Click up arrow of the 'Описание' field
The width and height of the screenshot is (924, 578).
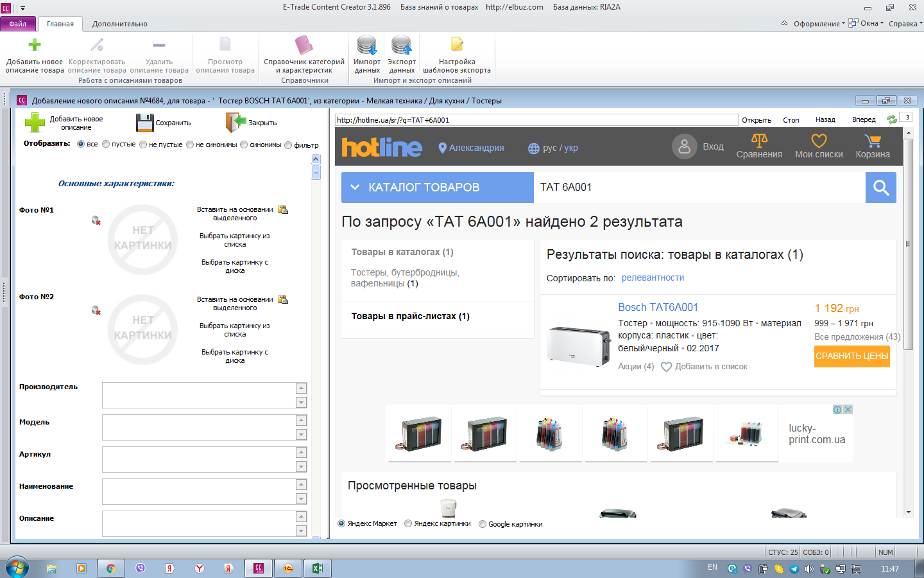(x=301, y=516)
